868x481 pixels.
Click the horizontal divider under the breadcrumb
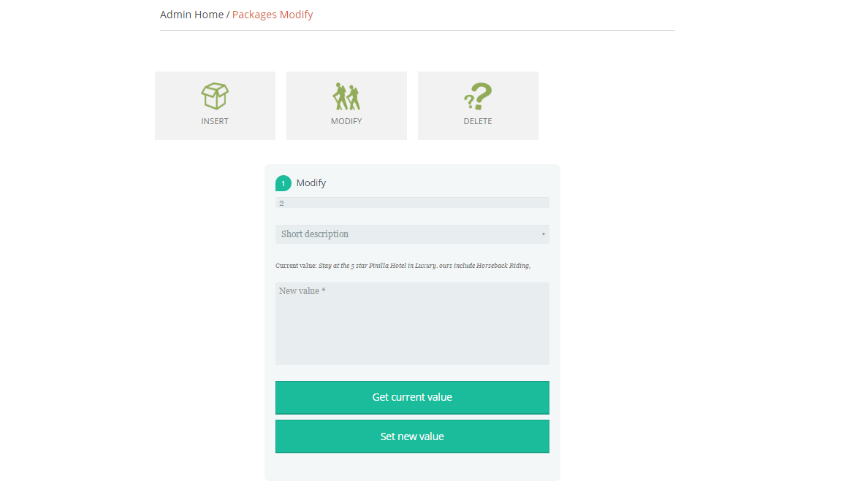point(417,30)
